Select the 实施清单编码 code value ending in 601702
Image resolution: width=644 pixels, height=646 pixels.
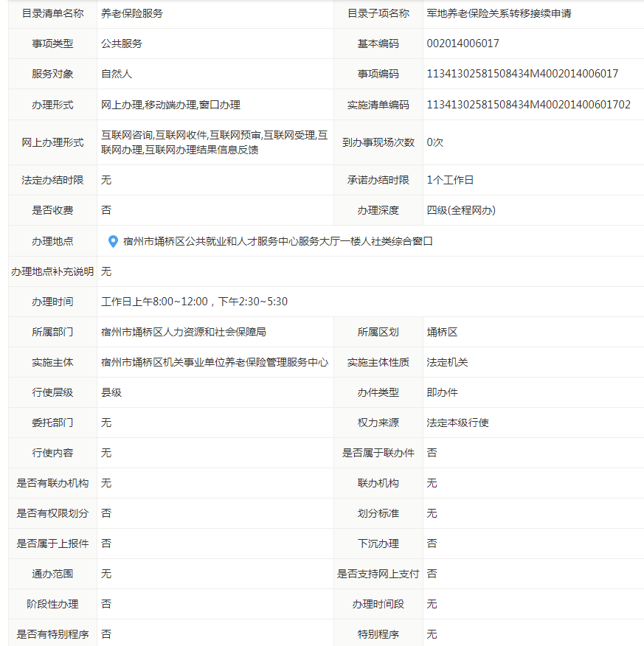click(528, 105)
